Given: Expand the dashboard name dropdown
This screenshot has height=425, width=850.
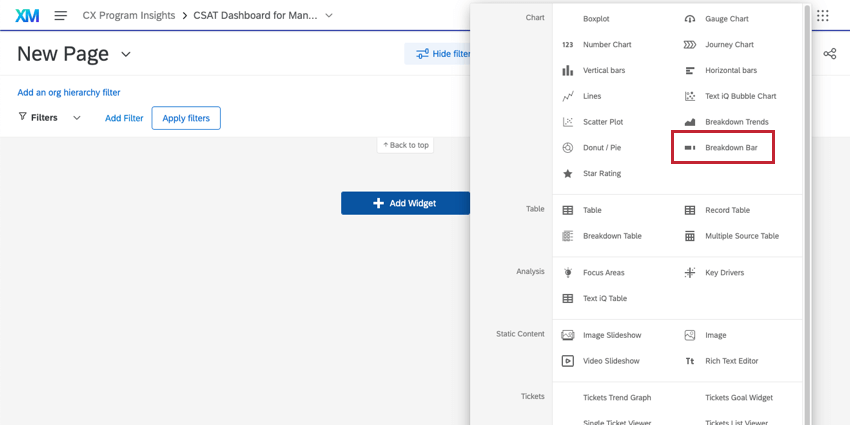Looking at the screenshot, I should [329, 16].
